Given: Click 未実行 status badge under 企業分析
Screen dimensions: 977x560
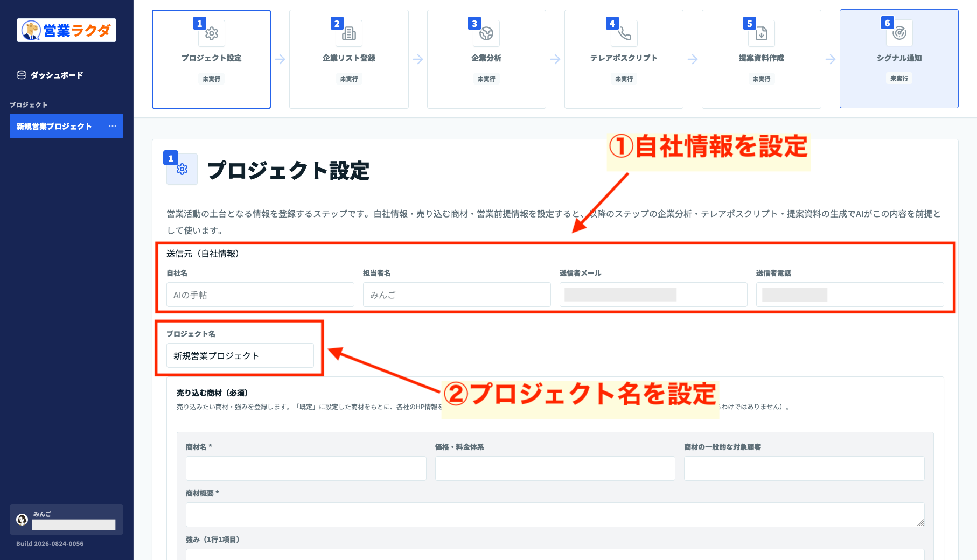Looking at the screenshot, I should [x=486, y=79].
